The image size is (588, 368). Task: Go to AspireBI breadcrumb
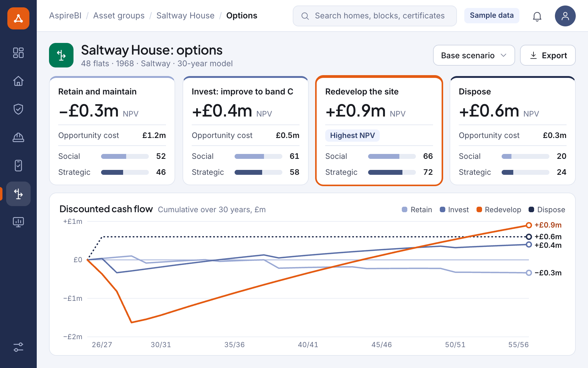(x=65, y=16)
